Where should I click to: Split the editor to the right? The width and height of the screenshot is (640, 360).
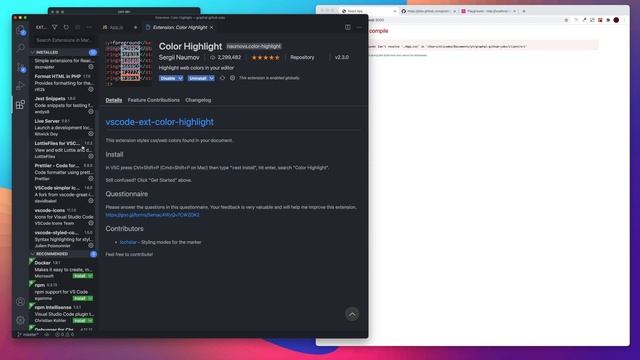pyautogui.click(x=348, y=27)
